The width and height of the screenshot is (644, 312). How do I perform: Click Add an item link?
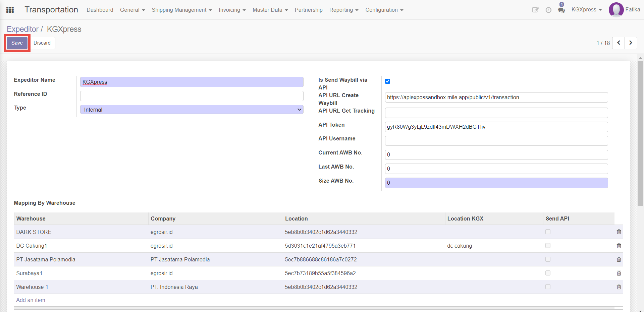(31, 300)
